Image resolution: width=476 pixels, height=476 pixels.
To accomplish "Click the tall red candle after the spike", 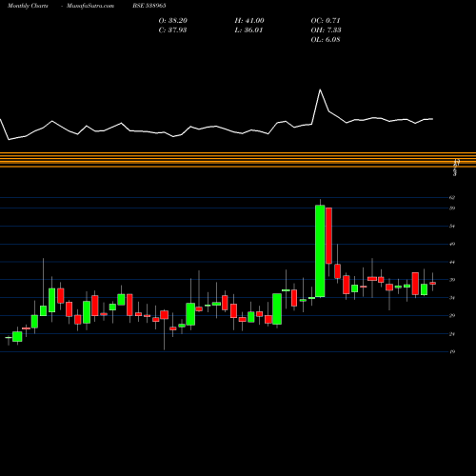I will (x=328, y=235).
